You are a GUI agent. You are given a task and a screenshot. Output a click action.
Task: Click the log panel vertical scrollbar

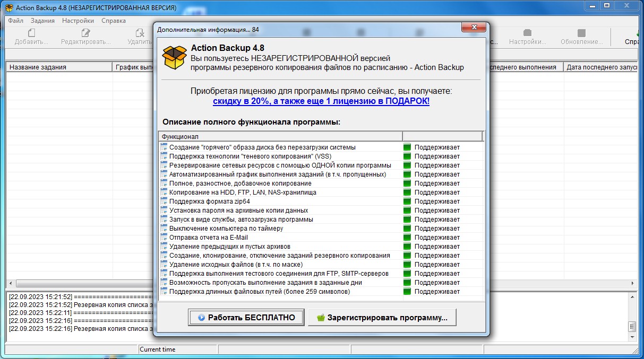(x=632, y=317)
